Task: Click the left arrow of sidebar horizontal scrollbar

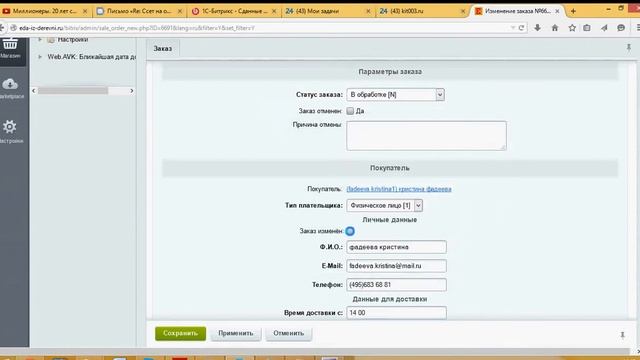Action: coord(34,91)
